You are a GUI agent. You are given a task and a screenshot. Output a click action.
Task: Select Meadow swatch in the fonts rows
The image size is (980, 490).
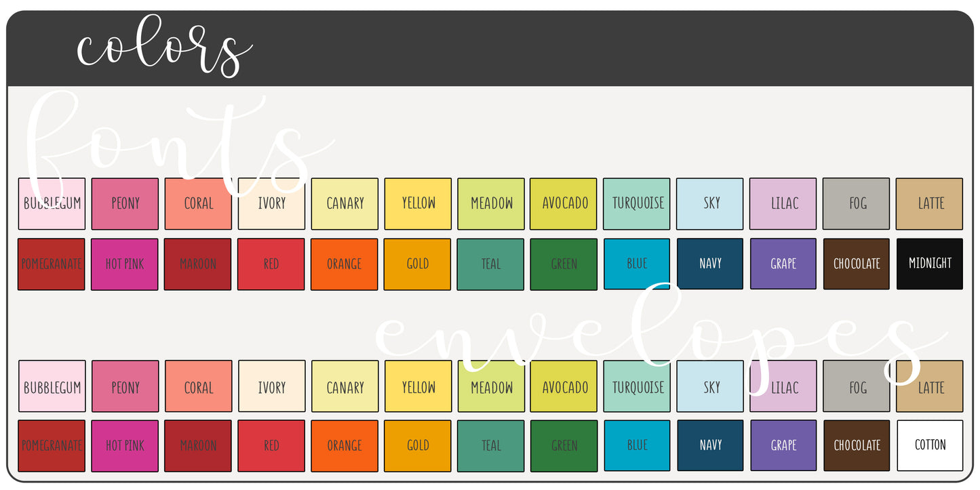(491, 203)
